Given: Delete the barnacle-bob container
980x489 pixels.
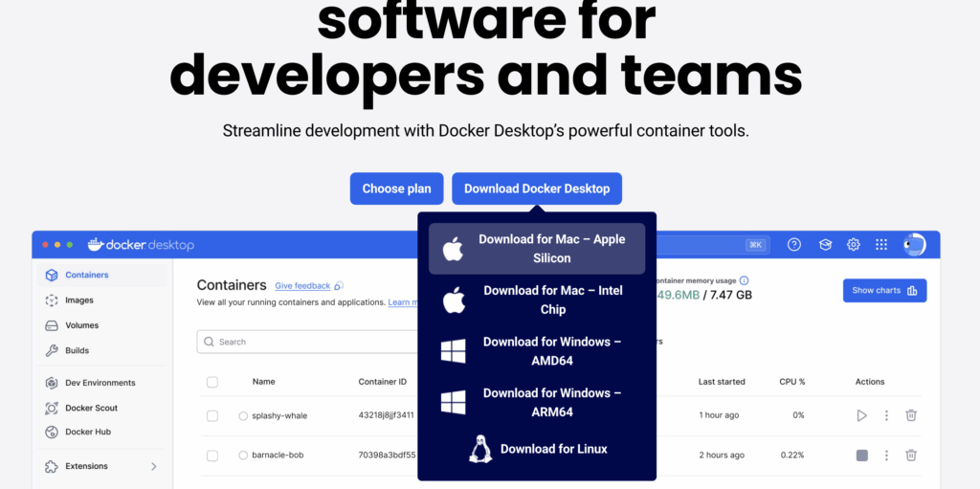Looking at the screenshot, I should [x=911, y=456].
